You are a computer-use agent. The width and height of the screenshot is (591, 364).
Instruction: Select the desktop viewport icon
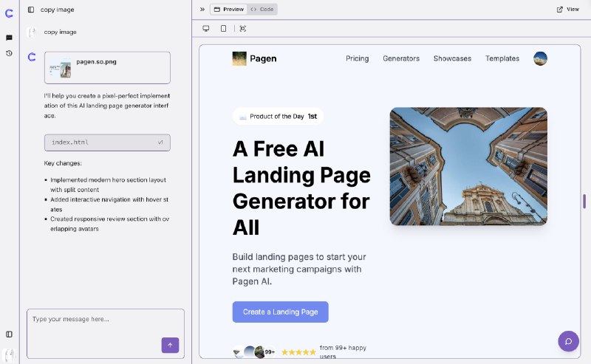click(x=206, y=29)
